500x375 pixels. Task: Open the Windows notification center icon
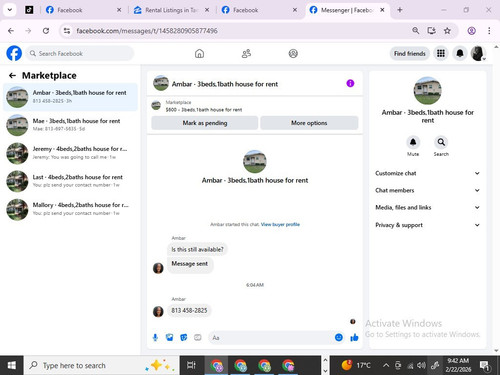point(484,365)
